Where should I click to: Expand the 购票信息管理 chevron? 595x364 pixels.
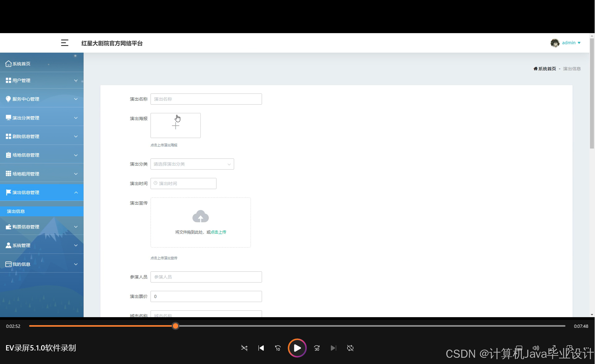(x=76, y=227)
